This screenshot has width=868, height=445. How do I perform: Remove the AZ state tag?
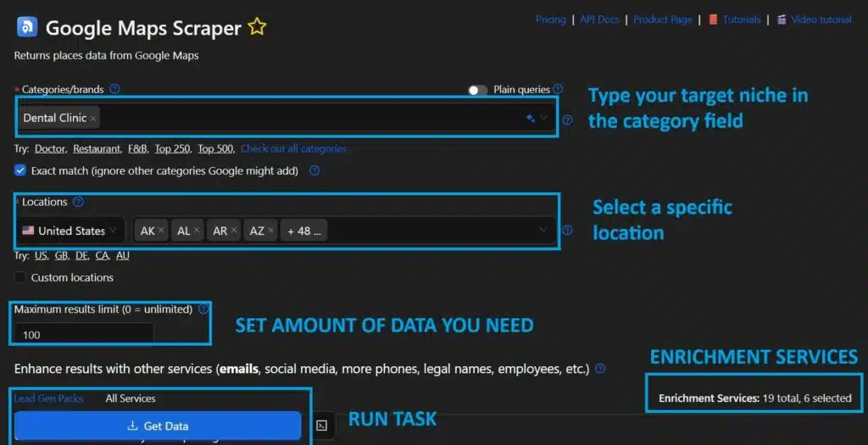pyautogui.click(x=270, y=231)
